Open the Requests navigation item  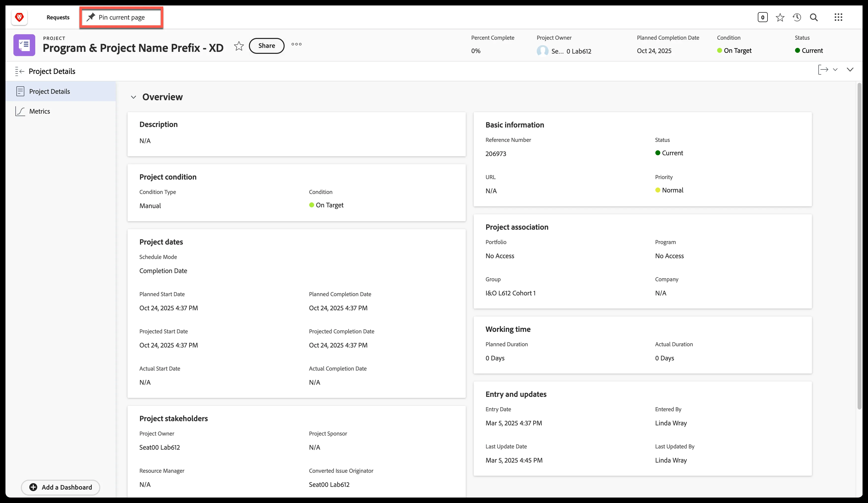[58, 17]
